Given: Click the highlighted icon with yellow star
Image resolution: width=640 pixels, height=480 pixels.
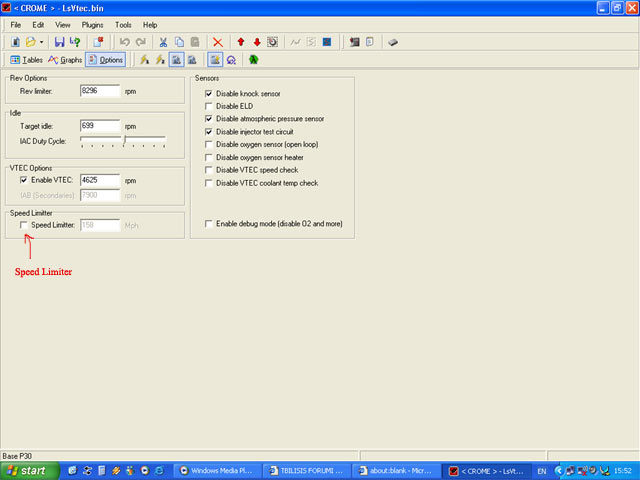Looking at the screenshot, I should [x=215, y=60].
